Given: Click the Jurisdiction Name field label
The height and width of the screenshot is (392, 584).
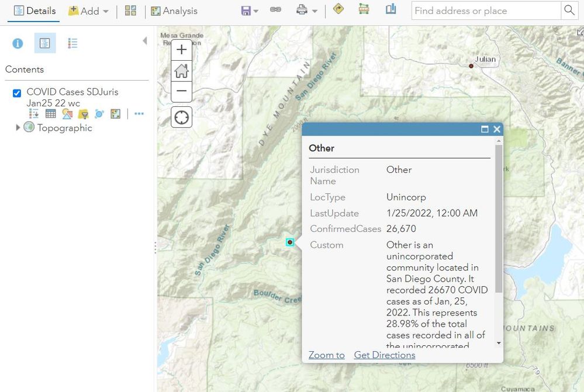Looking at the screenshot, I should [334, 175].
